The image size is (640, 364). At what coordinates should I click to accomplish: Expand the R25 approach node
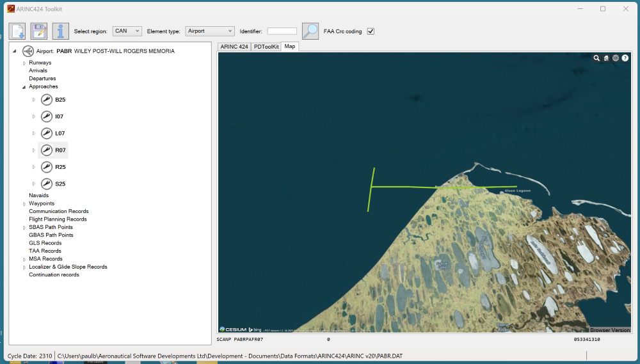[x=34, y=167]
